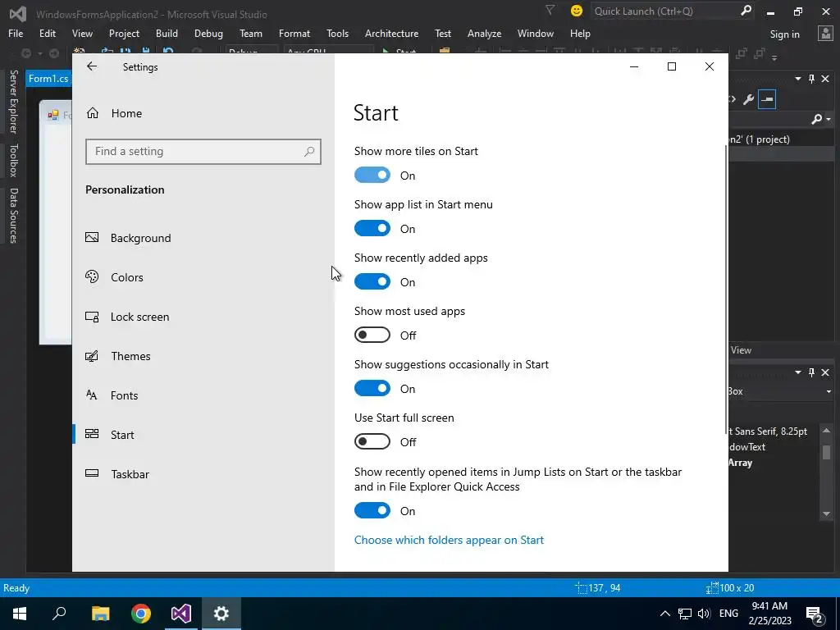Click the ENG language indicator
840x630 pixels.
click(x=728, y=614)
